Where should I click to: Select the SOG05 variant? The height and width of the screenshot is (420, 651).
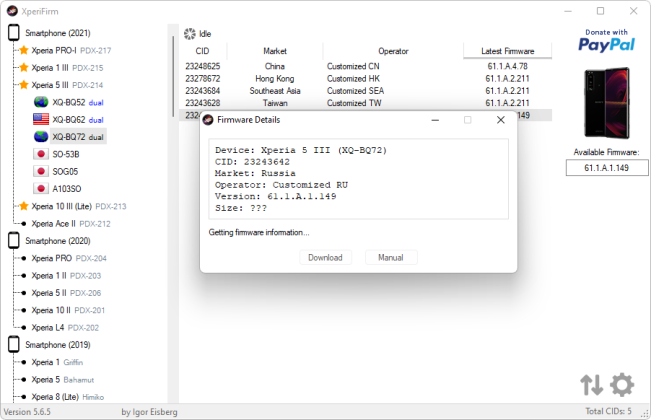(65, 171)
